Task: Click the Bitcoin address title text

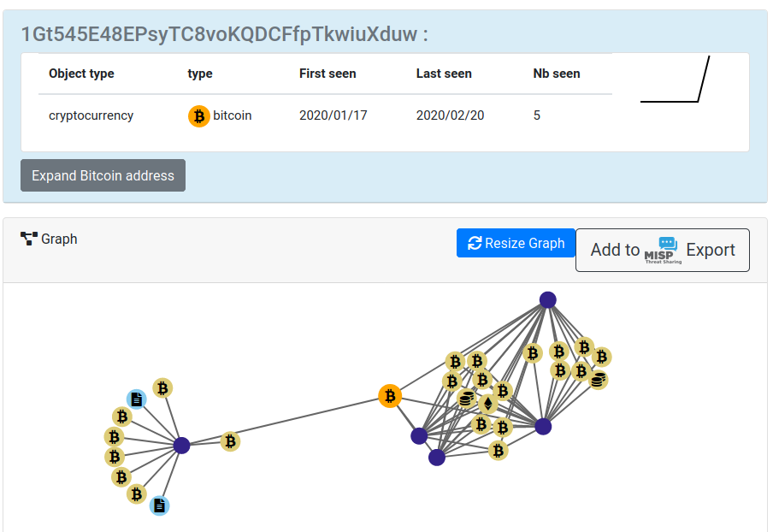Action: tap(224, 34)
